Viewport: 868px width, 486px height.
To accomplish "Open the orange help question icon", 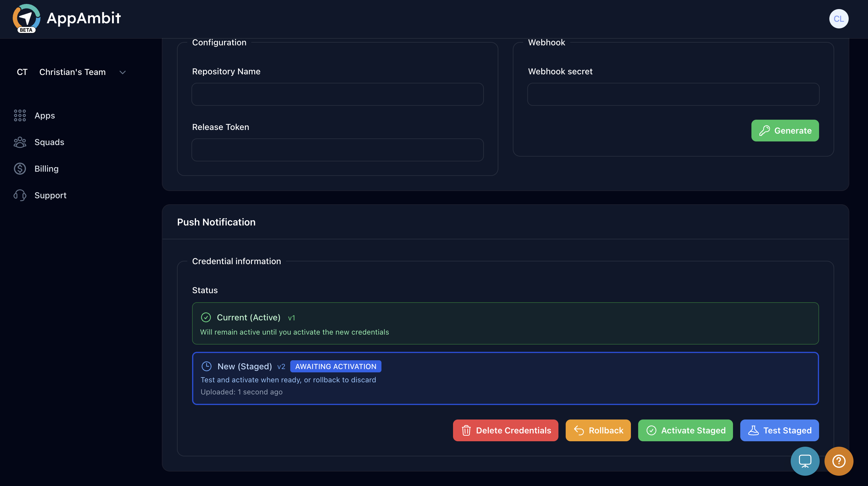I will point(838,461).
